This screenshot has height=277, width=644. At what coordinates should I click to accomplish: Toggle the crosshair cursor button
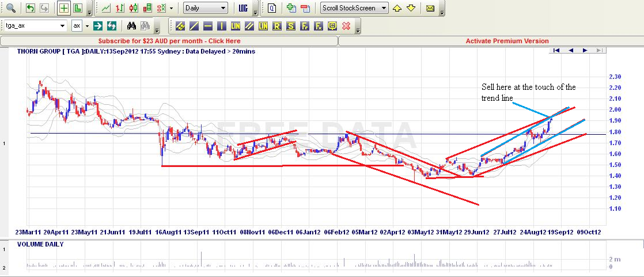64,8
